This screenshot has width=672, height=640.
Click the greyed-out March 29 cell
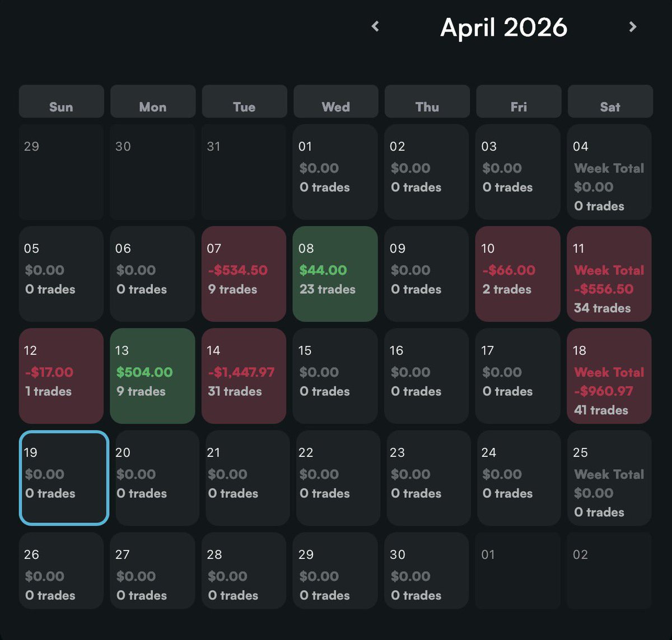[x=61, y=172]
